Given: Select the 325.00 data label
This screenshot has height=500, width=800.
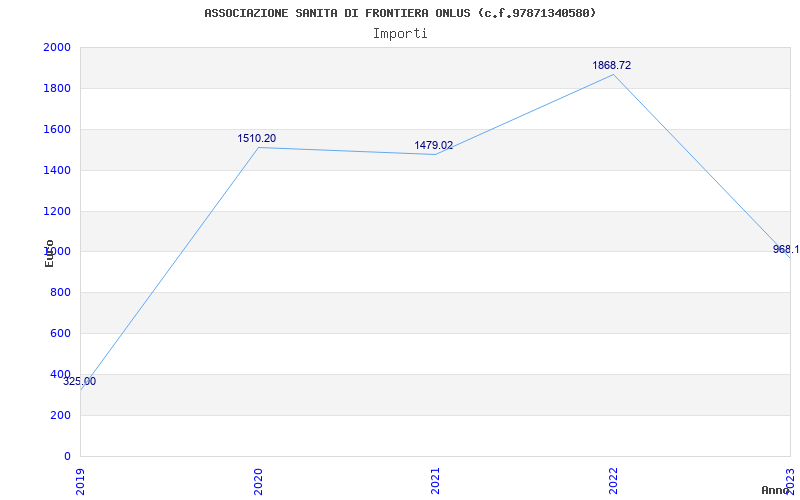Looking at the screenshot, I should [x=80, y=381].
